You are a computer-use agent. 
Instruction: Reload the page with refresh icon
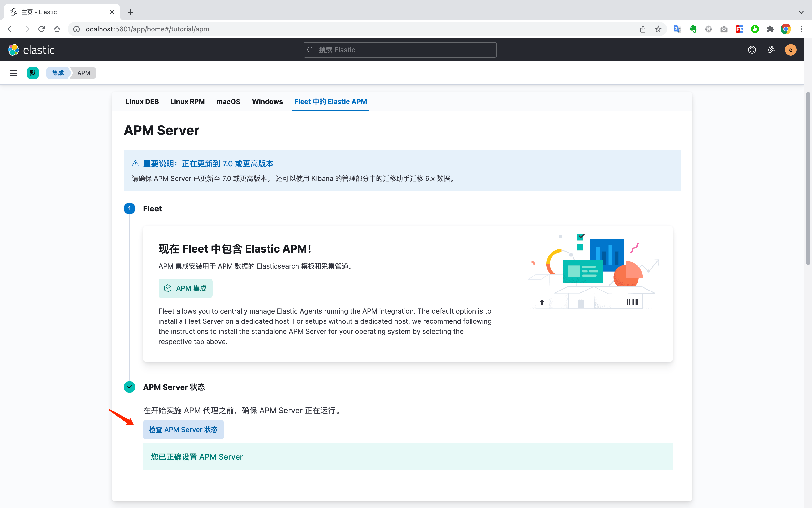click(x=42, y=29)
